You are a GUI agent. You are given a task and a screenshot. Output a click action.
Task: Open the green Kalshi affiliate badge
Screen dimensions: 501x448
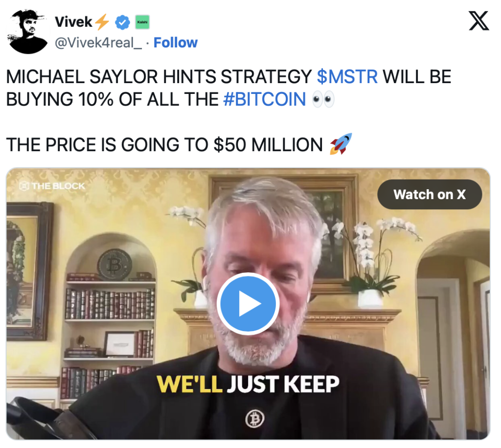pyautogui.click(x=142, y=22)
